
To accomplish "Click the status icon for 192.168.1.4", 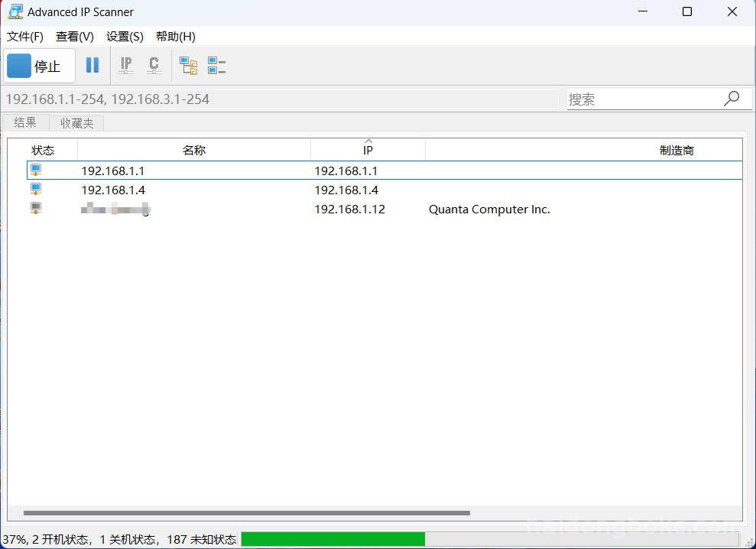I will pyautogui.click(x=36, y=189).
